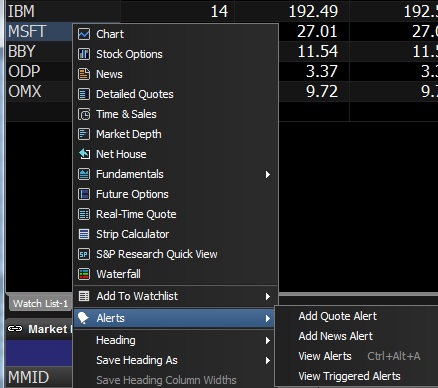Click the Strip Calculator icon
The height and width of the screenshot is (388, 438).
click(x=84, y=234)
